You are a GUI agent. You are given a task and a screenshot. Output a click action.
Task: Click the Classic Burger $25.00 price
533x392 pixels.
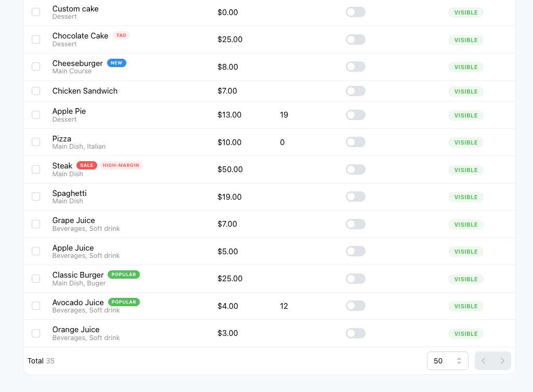[x=230, y=279]
